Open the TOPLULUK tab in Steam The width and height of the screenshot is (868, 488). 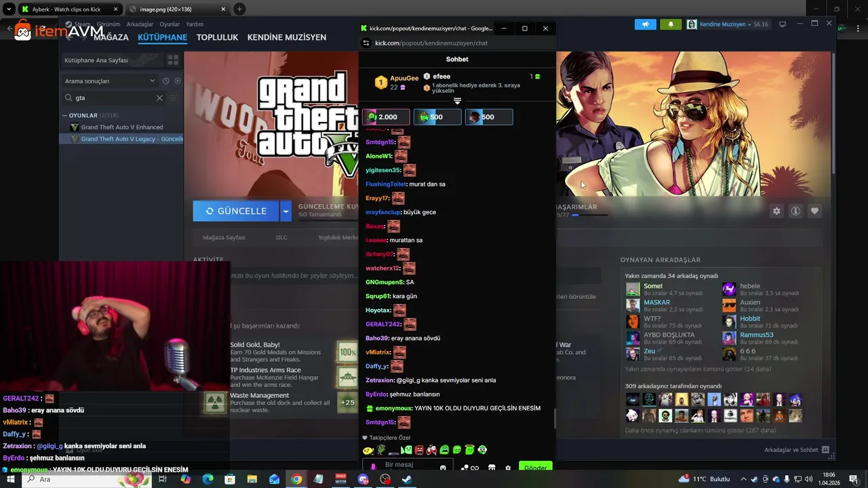tap(217, 38)
